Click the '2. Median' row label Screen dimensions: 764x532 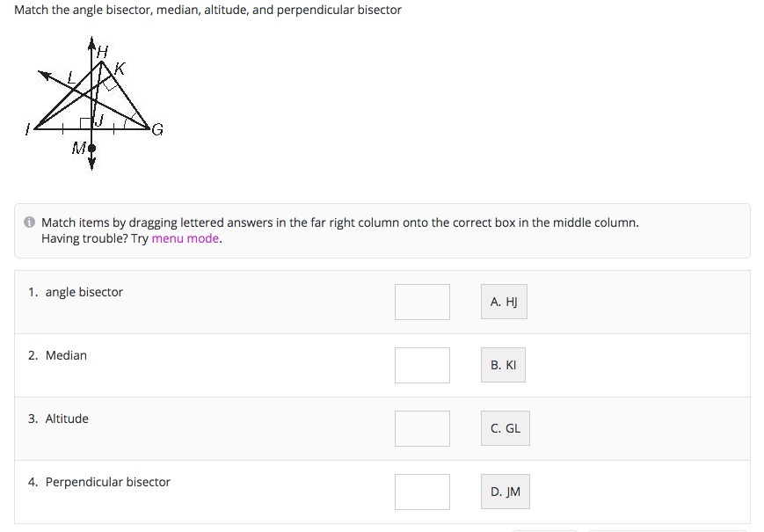(x=58, y=355)
